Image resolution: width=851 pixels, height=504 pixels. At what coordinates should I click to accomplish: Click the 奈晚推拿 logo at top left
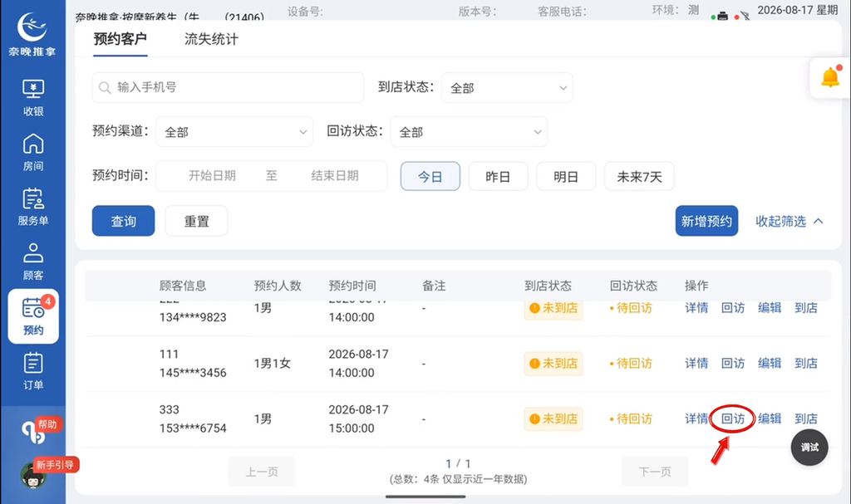32,34
